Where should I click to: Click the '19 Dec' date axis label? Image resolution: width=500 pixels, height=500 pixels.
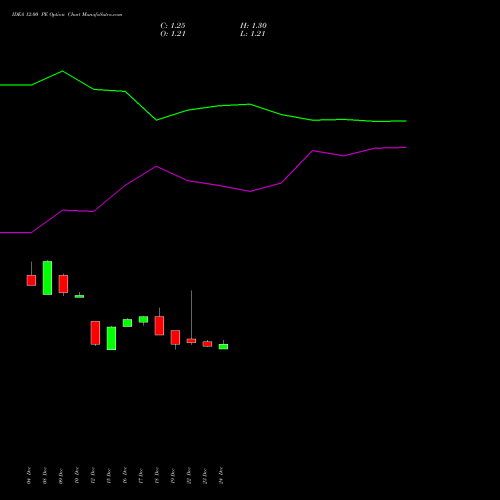(x=173, y=475)
